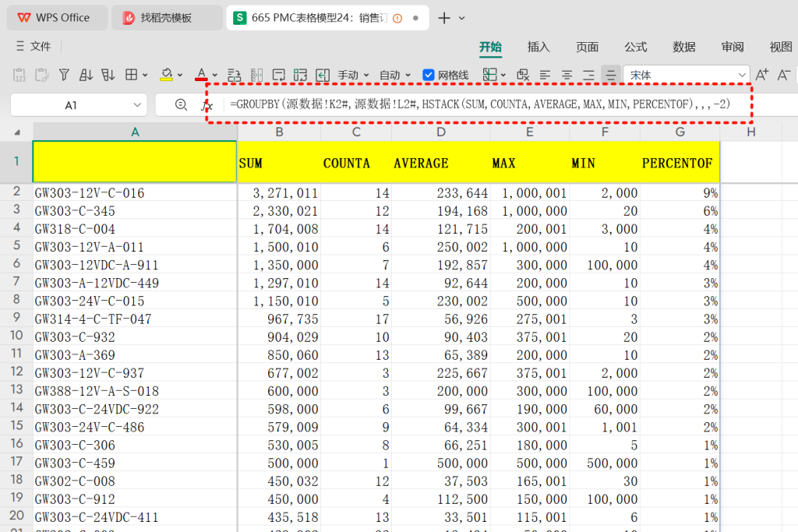This screenshot has height=532, width=798.
Task: Decrease font size with A- icon
Action: [x=784, y=76]
